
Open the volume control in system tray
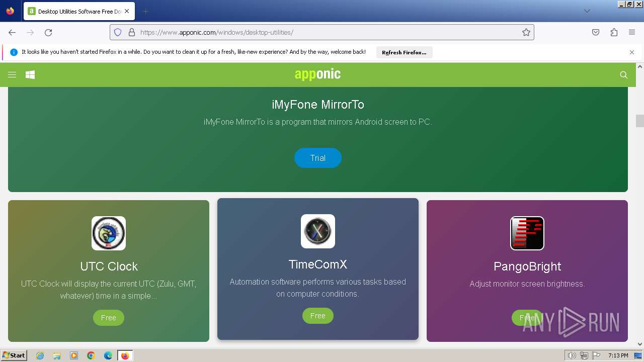pyautogui.click(x=572, y=355)
